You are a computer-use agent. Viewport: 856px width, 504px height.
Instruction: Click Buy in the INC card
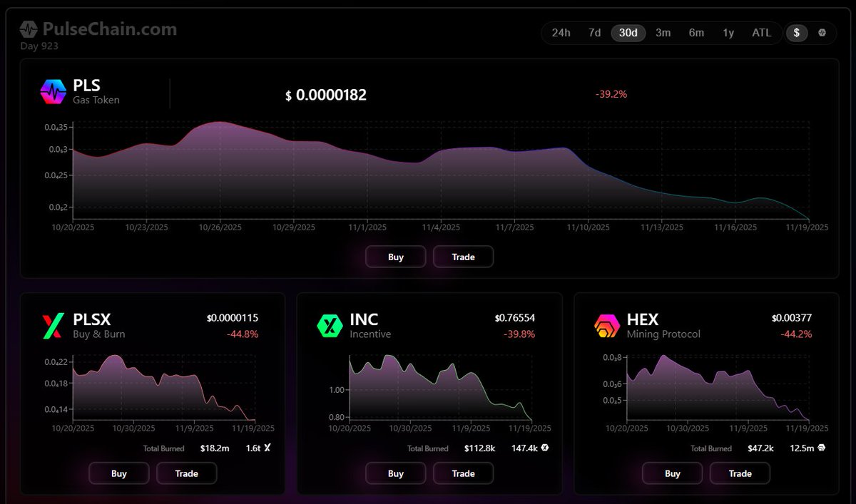396,473
